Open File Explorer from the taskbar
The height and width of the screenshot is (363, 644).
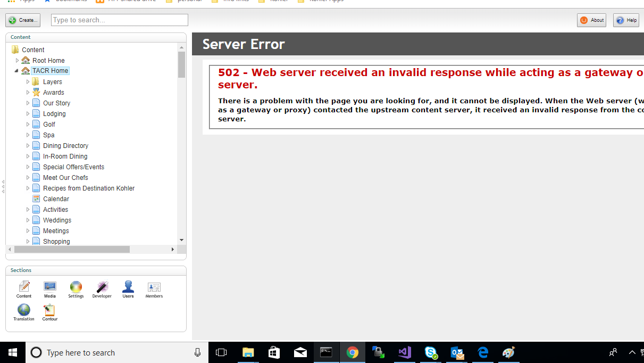pos(248,352)
